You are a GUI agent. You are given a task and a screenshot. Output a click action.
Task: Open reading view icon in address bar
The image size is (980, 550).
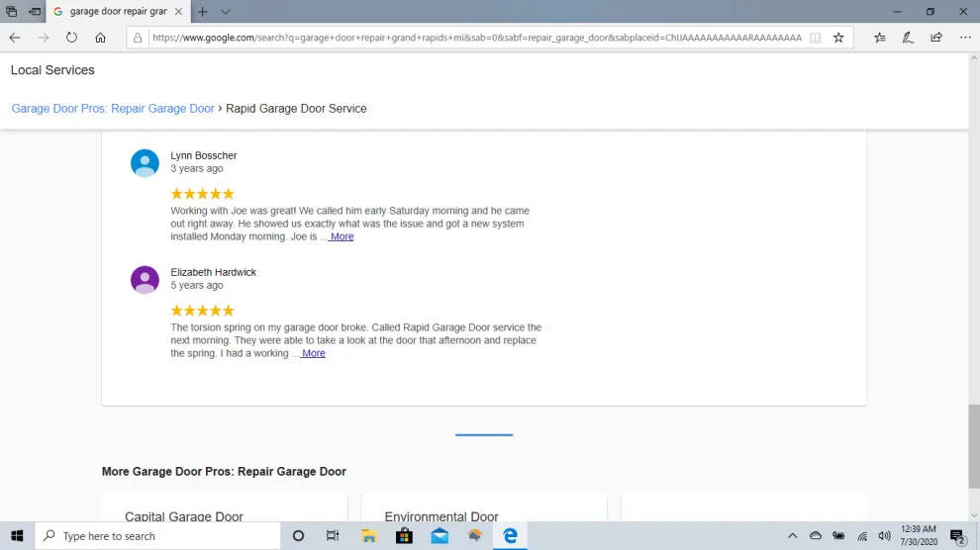[x=815, y=38]
